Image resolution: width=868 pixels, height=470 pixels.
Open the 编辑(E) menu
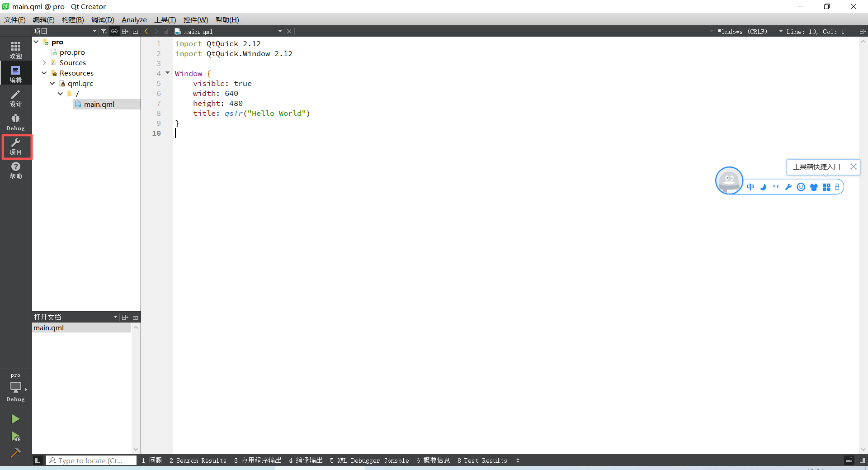[44, 19]
